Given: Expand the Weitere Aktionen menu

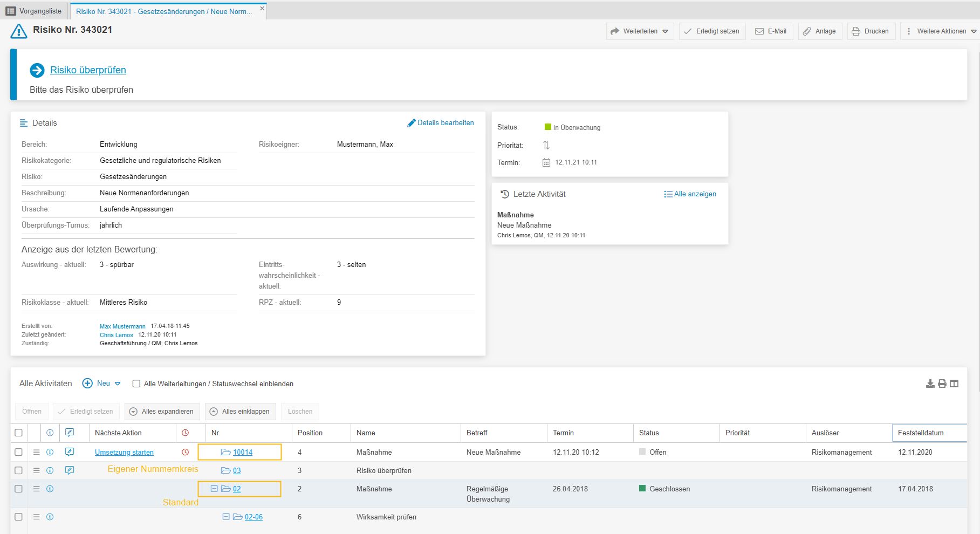Looking at the screenshot, I should click(941, 31).
